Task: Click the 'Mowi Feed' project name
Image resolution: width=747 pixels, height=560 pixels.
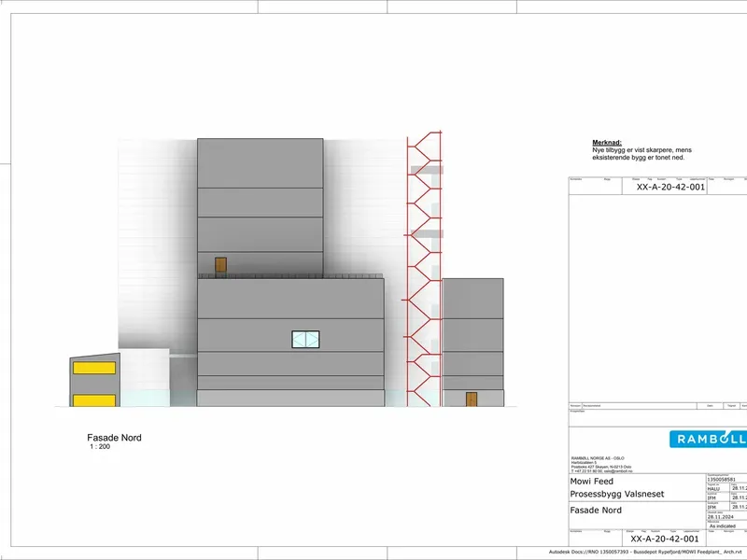Action: click(x=592, y=482)
